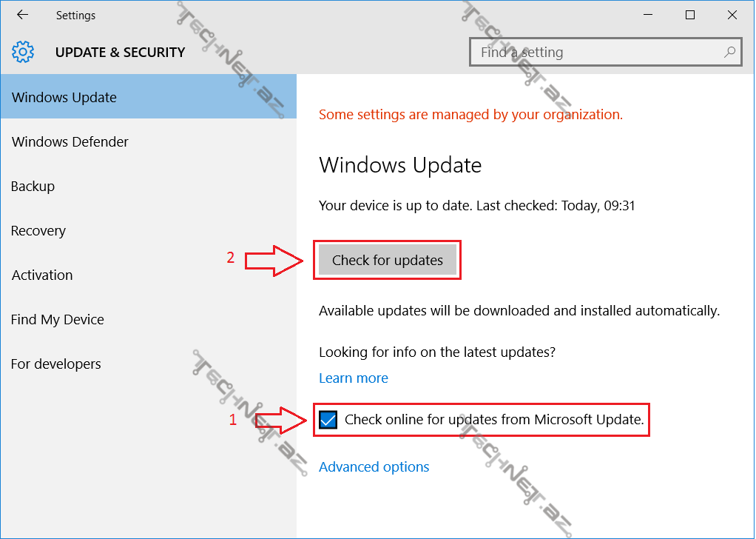Click the search magnifier icon
The height and width of the screenshot is (539, 756).
729,52
